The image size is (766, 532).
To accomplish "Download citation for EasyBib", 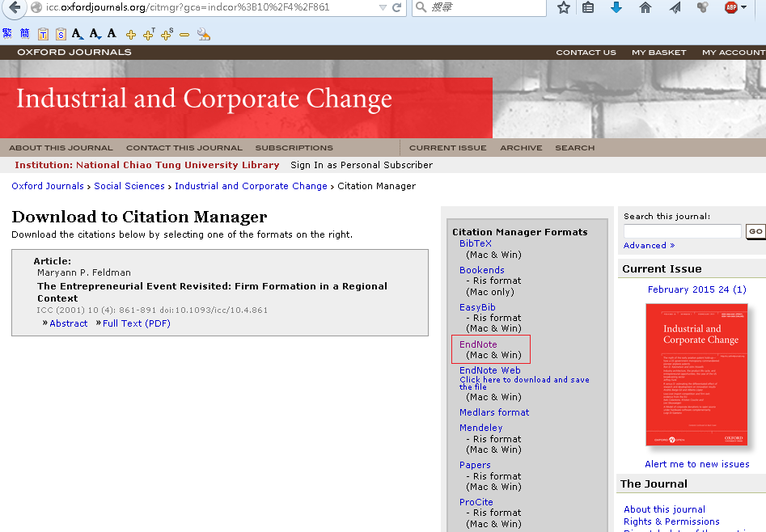I will (x=477, y=306).
